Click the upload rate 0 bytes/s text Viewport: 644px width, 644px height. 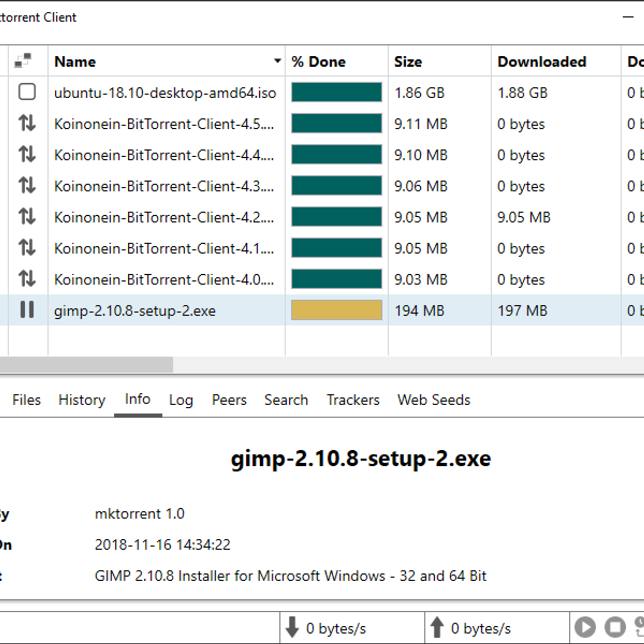pyautogui.click(x=481, y=628)
